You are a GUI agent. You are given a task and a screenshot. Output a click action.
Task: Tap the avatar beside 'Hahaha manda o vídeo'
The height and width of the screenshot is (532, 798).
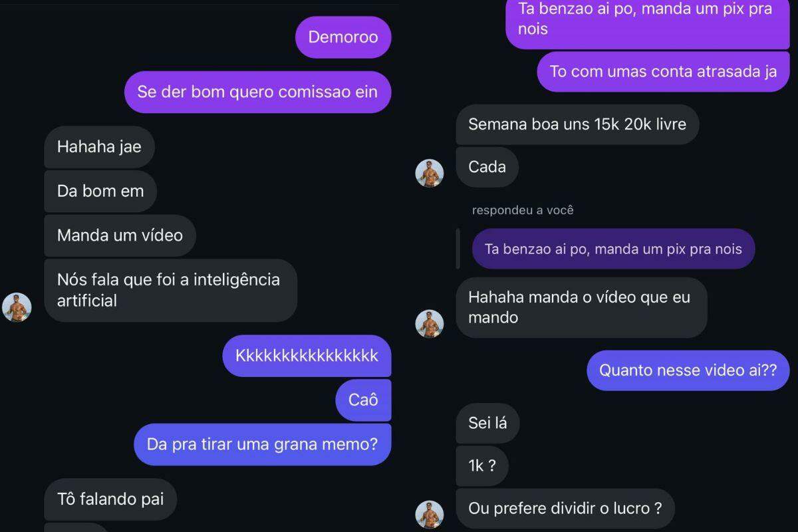tap(430, 324)
